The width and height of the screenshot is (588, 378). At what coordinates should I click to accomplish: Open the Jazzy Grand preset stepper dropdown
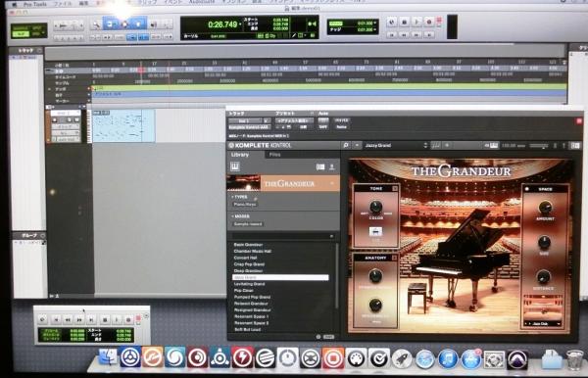[x=425, y=145]
